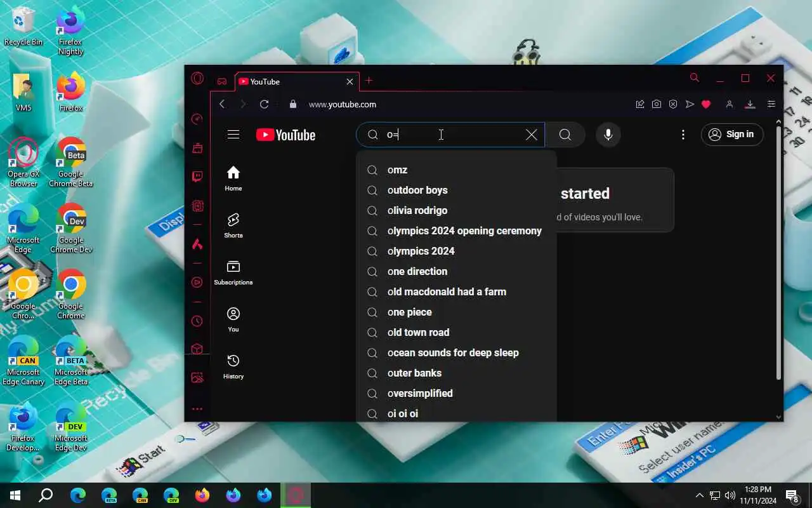Image resolution: width=812 pixels, height=508 pixels.
Task: Open the picture icon in Opera sidebar
Action: tap(197, 377)
